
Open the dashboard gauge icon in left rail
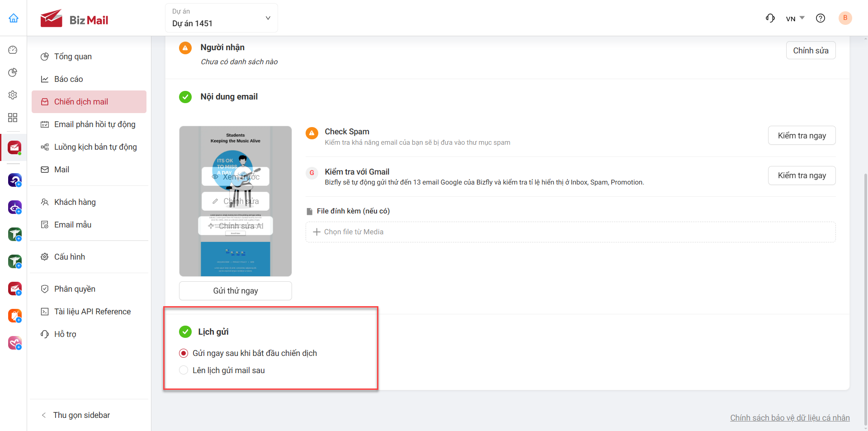tap(13, 50)
